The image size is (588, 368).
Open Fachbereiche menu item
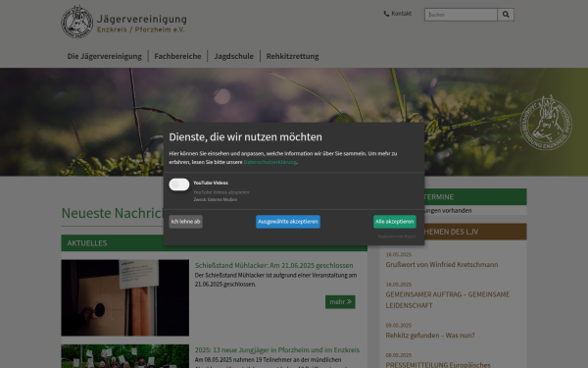tap(177, 56)
